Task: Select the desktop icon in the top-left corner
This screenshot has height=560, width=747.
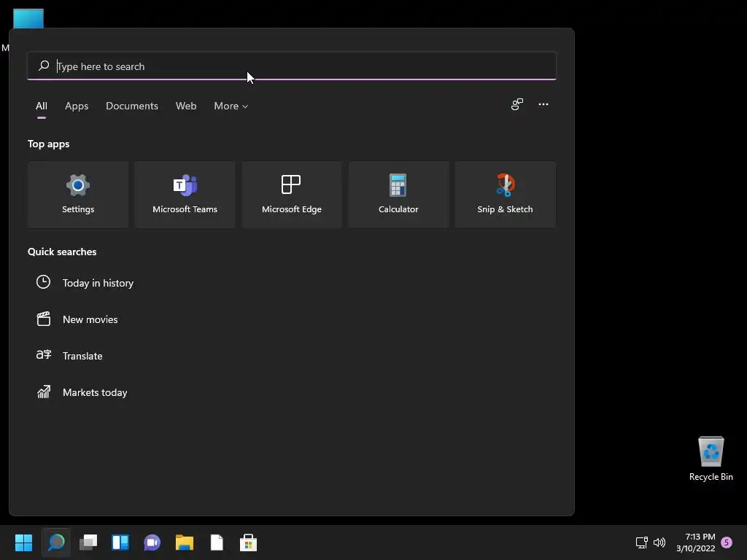Action: (x=28, y=18)
